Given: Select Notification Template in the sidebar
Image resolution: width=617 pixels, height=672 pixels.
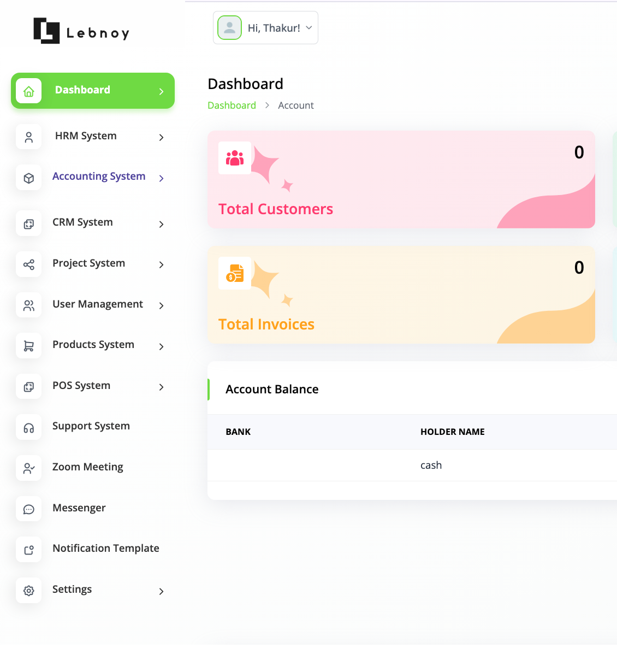Looking at the screenshot, I should tap(105, 549).
